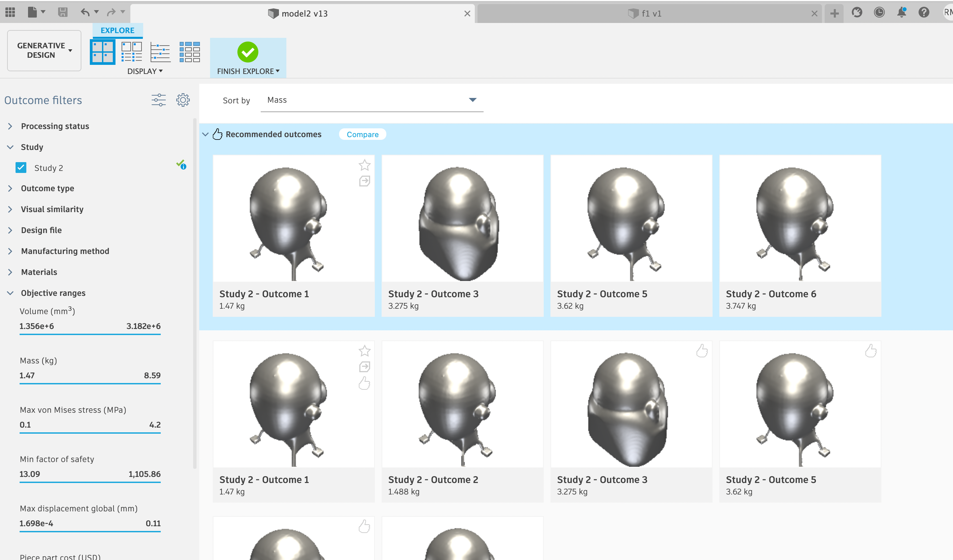Close the f1 v1 tab
Screen dimensions: 953x560
click(814, 14)
